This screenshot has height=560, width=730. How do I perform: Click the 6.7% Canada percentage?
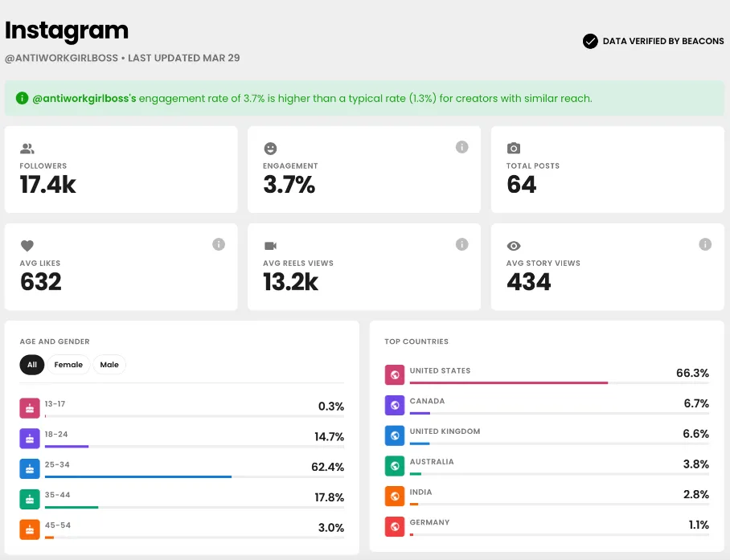pyautogui.click(x=696, y=403)
